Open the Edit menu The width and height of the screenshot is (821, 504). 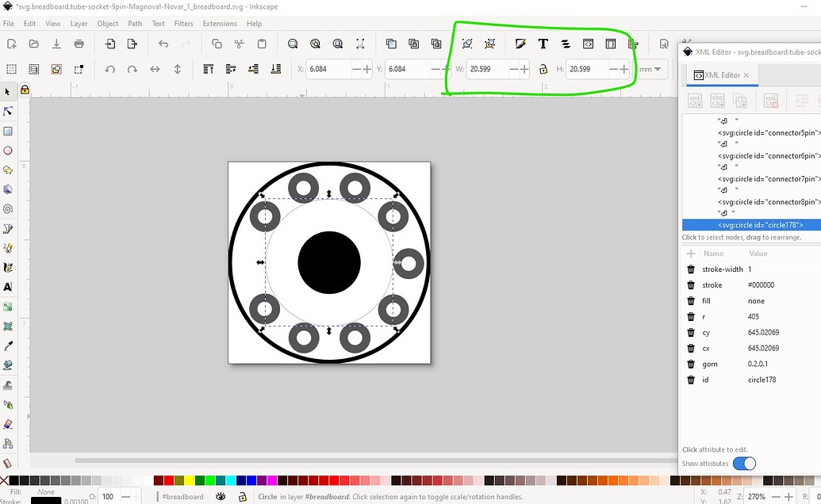[x=30, y=24]
